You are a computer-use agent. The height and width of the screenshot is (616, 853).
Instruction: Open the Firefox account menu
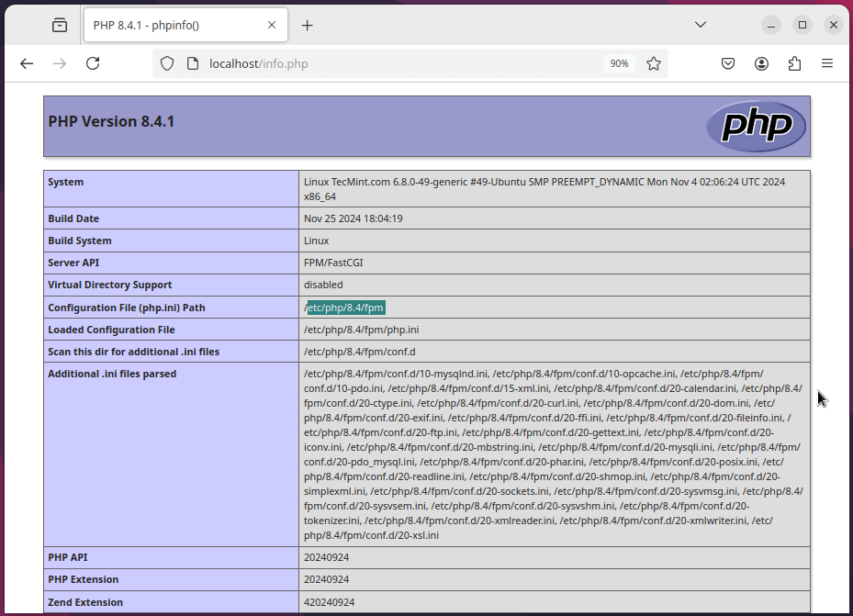pos(761,63)
